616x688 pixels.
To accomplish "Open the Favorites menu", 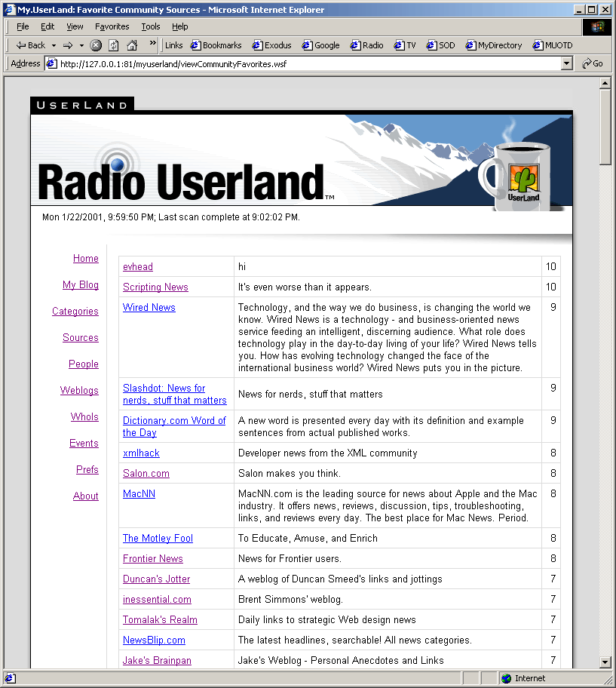I will (x=112, y=26).
